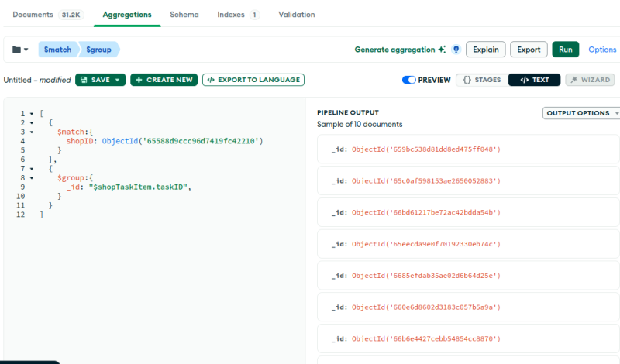Click the Explain button
This screenshot has width=620, height=364.
[486, 50]
